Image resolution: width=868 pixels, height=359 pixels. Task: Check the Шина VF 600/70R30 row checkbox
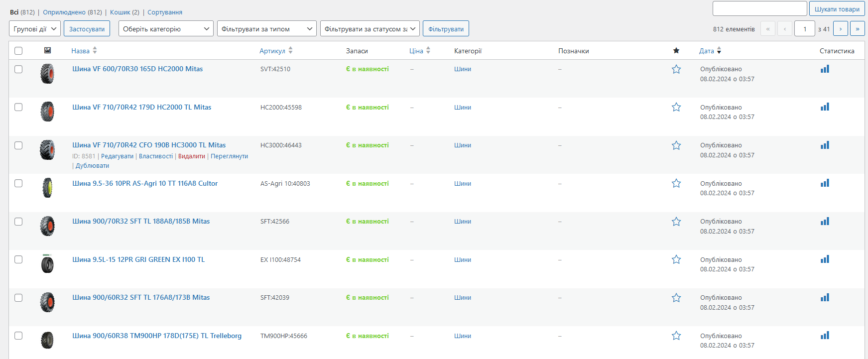click(18, 69)
